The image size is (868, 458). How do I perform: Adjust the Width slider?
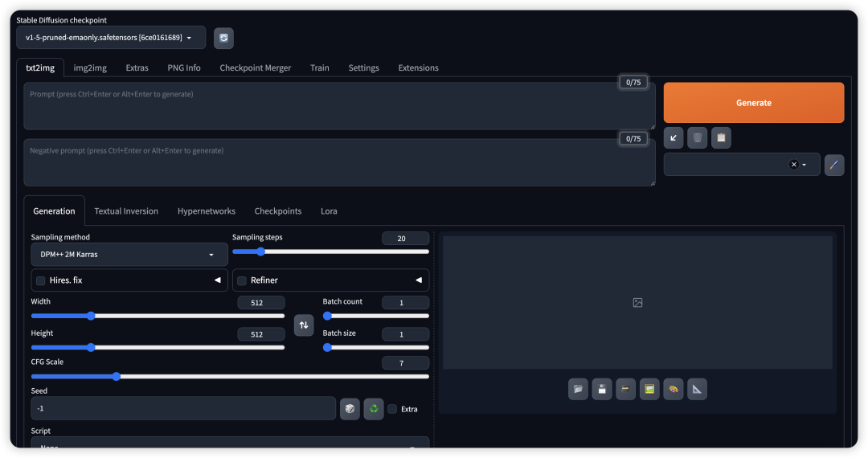158,316
